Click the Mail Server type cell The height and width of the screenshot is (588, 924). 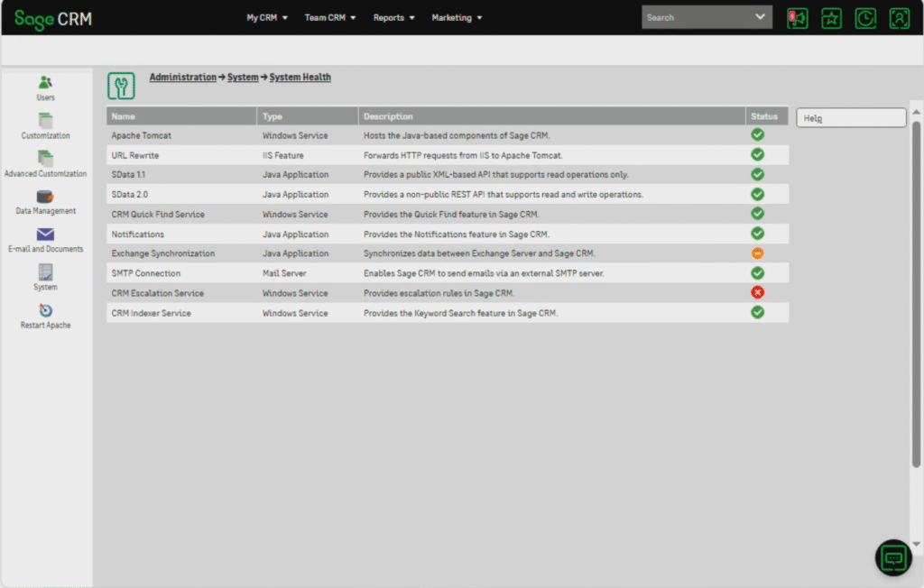308,273
